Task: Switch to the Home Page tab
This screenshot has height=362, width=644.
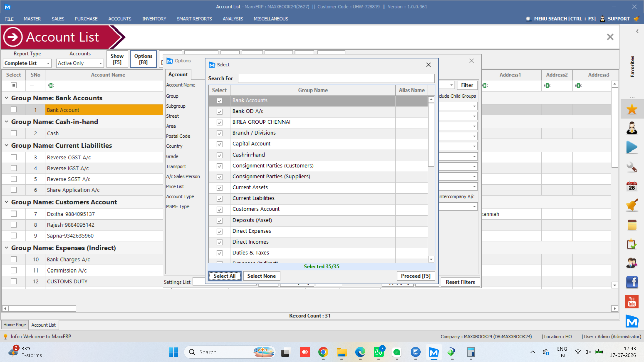Action: [15, 325]
